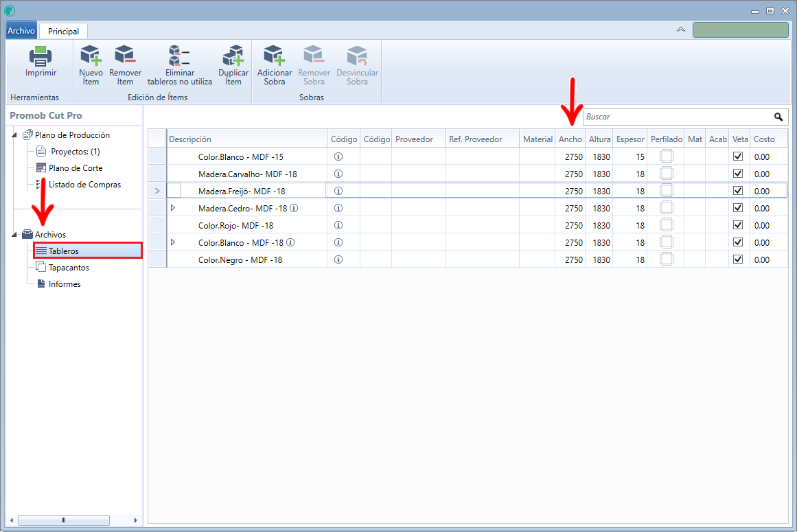797x532 pixels.
Task: Click the Nuevo Ítem icon
Action: click(x=91, y=56)
